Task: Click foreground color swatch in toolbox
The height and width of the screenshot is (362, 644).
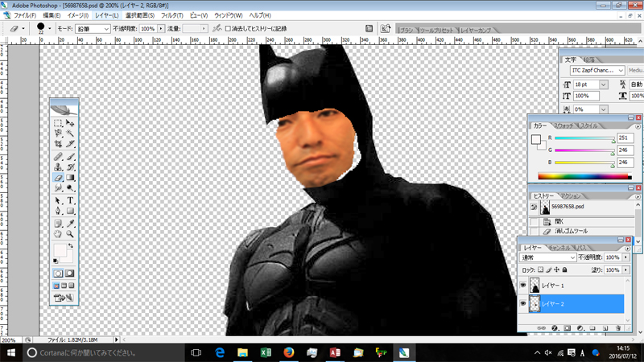Action: pyautogui.click(x=60, y=250)
